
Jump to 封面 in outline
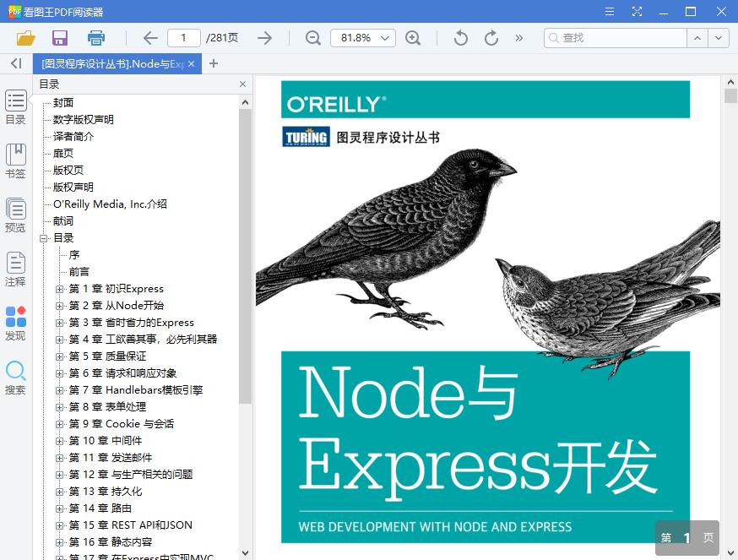click(x=63, y=103)
